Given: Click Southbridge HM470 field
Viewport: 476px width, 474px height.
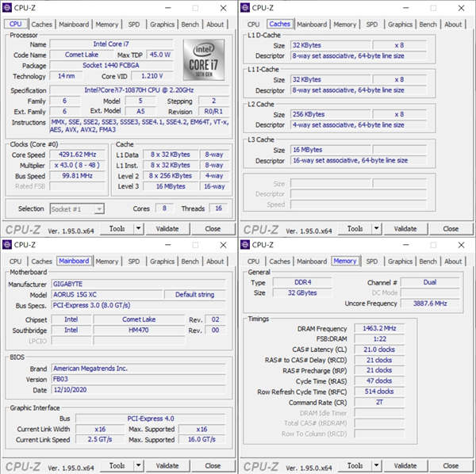Looking at the screenshot, I should (139, 330).
